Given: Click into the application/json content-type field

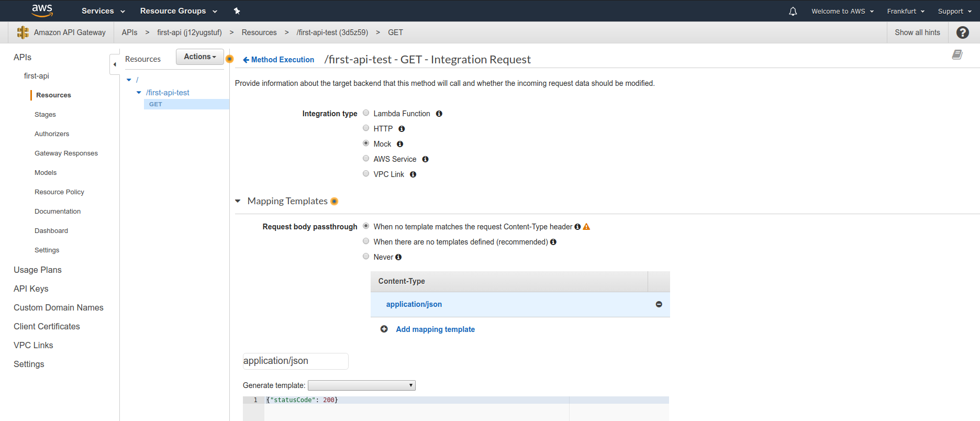Looking at the screenshot, I should pos(295,361).
